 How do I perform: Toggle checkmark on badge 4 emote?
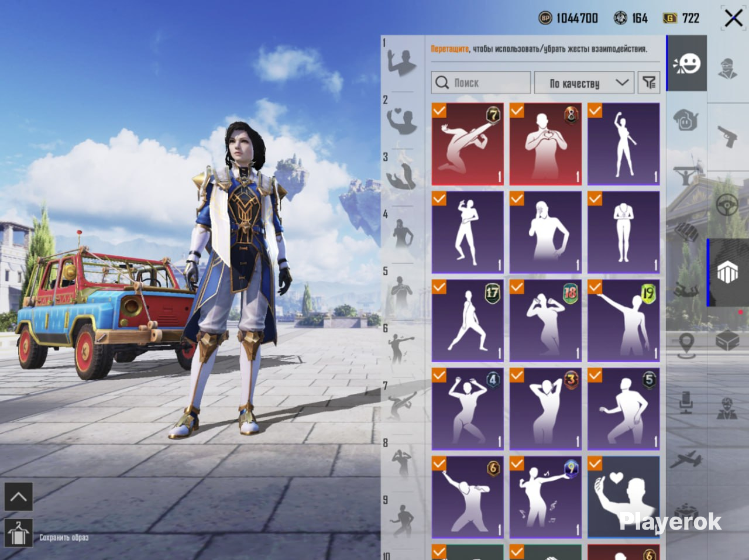pyautogui.click(x=439, y=375)
